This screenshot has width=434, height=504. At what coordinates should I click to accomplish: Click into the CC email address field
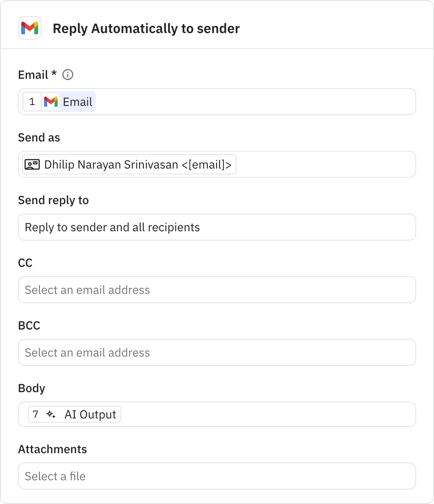pos(217,290)
